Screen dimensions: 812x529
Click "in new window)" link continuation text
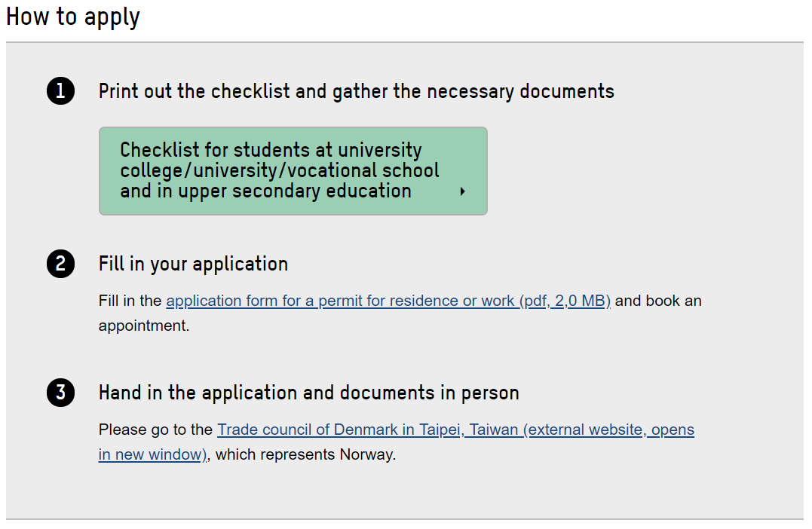click(153, 455)
